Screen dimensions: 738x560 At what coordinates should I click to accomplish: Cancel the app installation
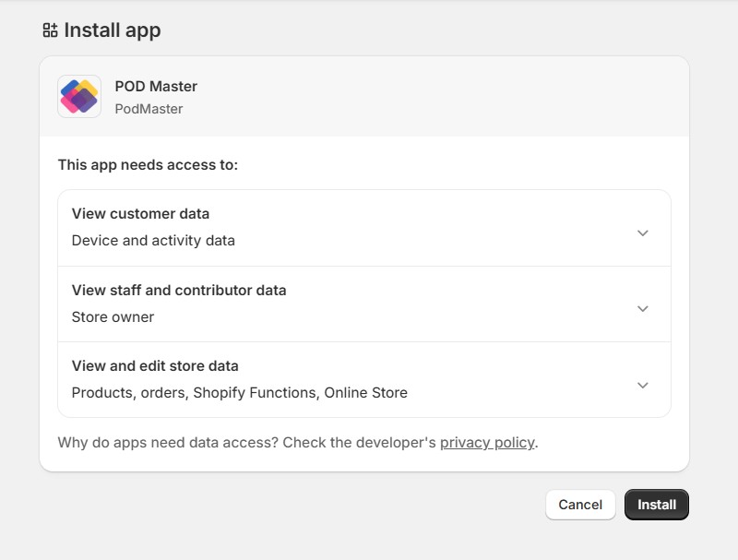pyautogui.click(x=579, y=505)
